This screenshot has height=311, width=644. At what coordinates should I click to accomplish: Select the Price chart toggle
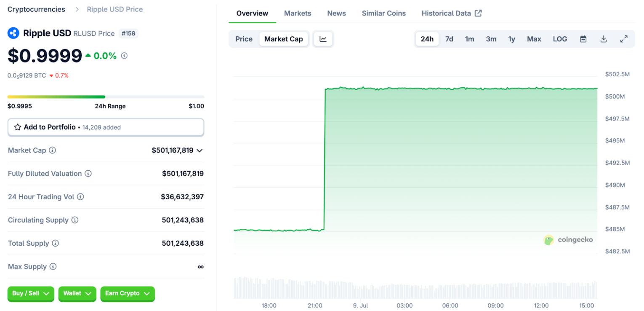[x=244, y=39]
